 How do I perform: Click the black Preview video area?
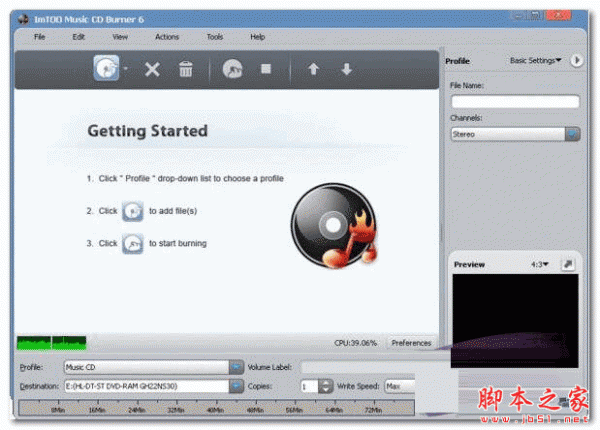click(515, 321)
